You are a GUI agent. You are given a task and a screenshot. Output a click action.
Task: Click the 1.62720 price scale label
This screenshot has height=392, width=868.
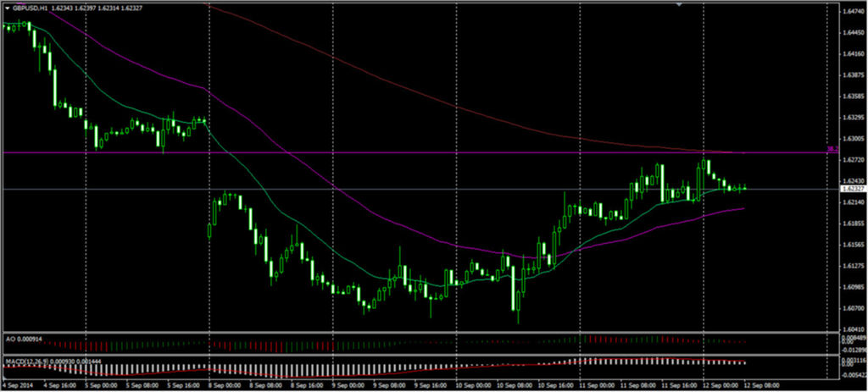854,160
